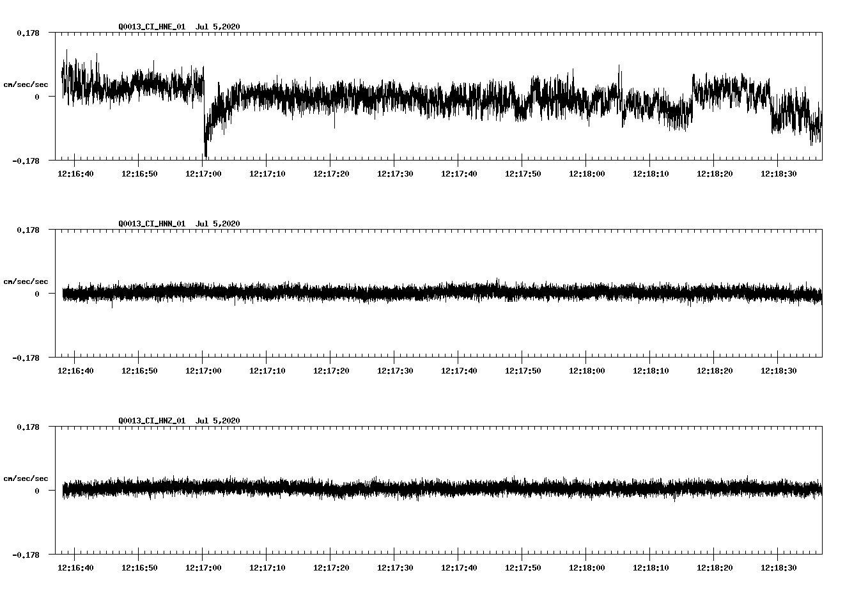Click the zero axis label of HNN plot
868x591 pixels.
(x=36, y=294)
